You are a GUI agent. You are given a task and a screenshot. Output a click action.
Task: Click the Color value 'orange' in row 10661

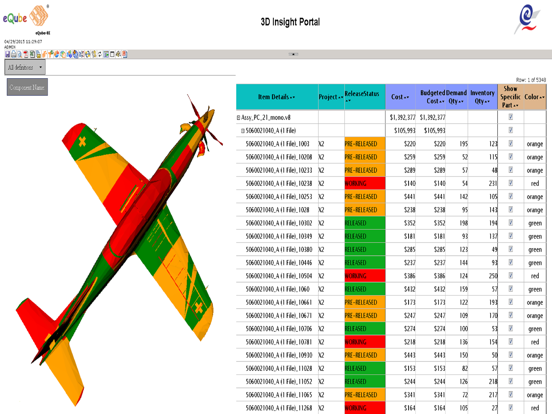click(x=535, y=302)
